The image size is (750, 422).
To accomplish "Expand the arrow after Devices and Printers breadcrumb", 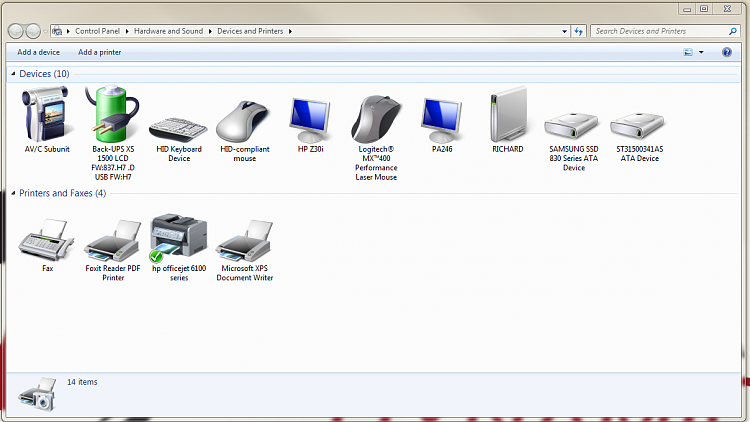I will pyautogui.click(x=290, y=31).
